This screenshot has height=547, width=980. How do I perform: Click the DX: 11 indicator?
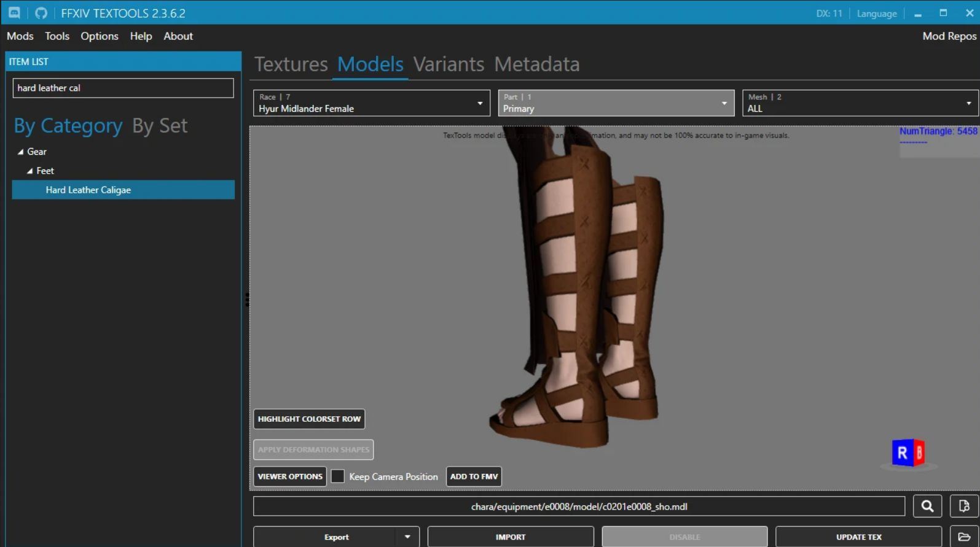[x=829, y=14]
